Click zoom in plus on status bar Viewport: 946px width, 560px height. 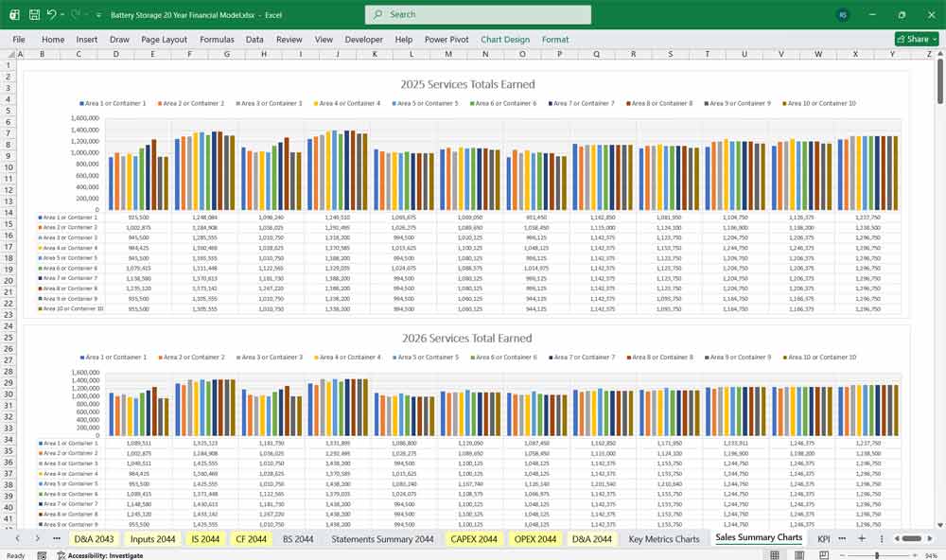916,555
